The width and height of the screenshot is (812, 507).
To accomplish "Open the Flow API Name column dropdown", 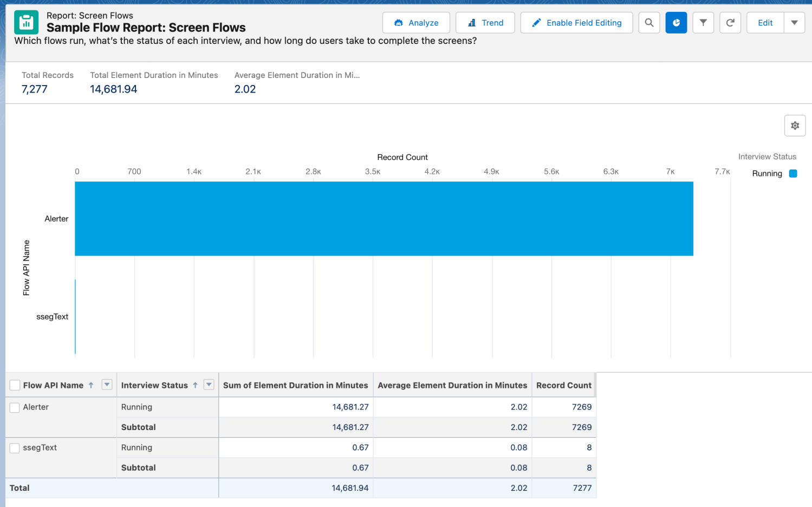I will click(107, 385).
